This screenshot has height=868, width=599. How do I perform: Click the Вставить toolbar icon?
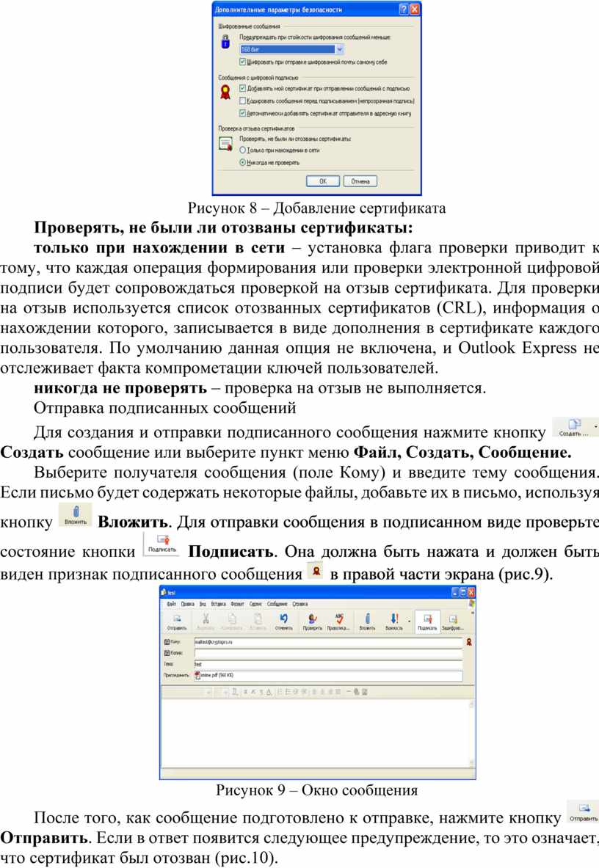(258, 621)
